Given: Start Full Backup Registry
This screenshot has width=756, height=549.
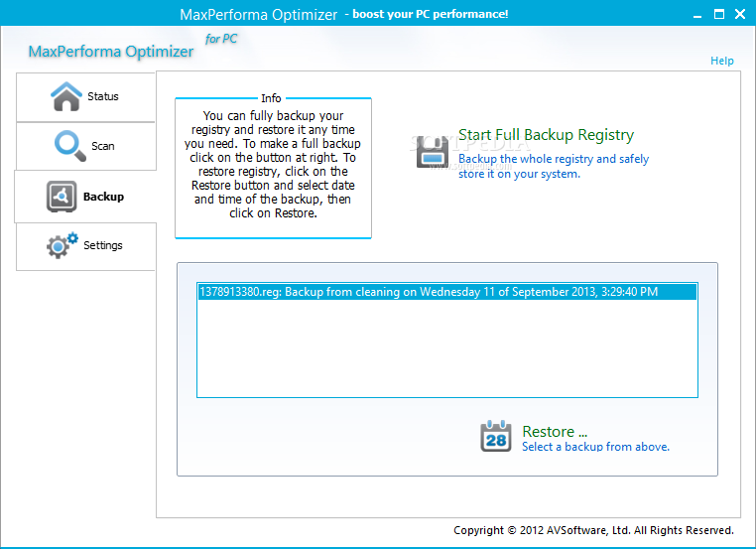Looking at the screenshot, I should pyautogui.click(x=546, y=135).
